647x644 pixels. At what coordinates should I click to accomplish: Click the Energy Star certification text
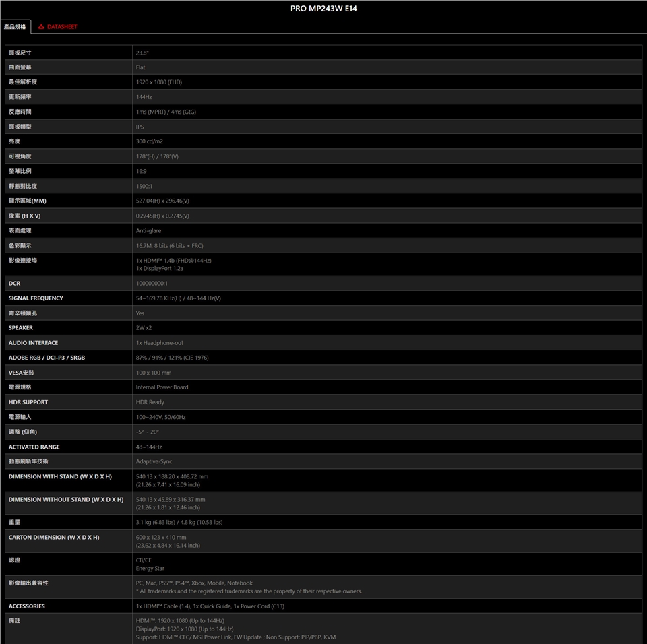pos(150,569)
